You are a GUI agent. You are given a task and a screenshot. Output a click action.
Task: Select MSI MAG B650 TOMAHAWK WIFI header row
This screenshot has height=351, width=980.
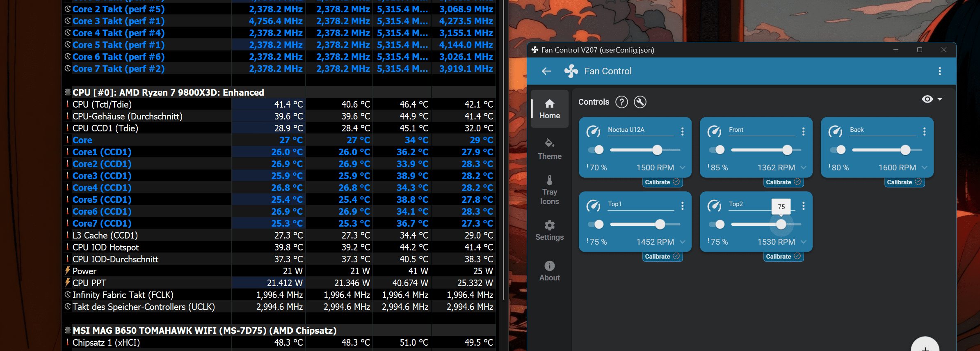point(279,330)
